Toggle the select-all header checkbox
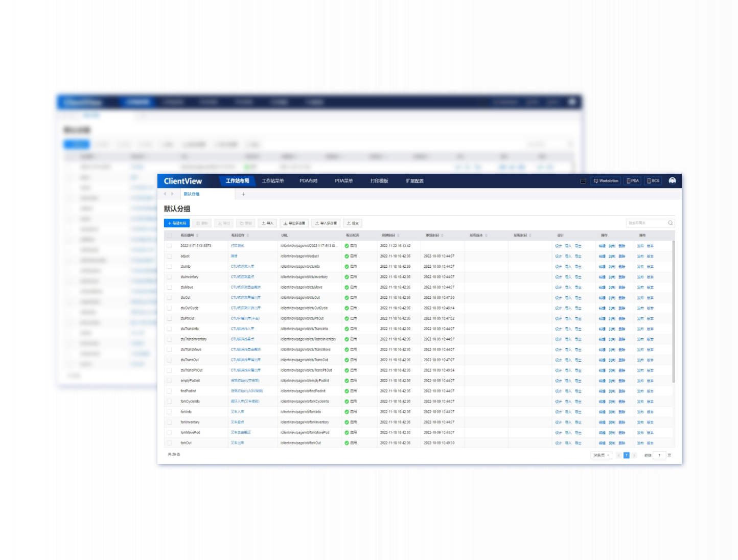The height and width of the screenshot is (560, 738). 169,236
